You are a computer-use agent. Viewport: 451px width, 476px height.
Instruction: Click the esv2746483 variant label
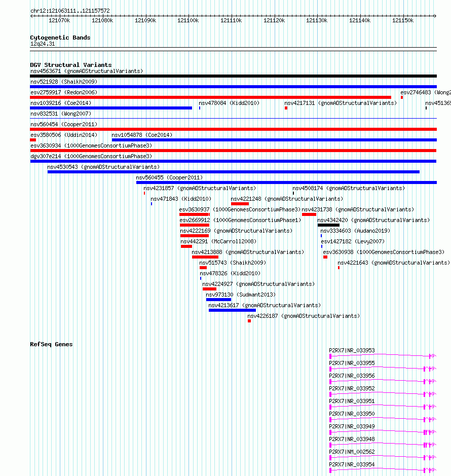tap(426, 92)
